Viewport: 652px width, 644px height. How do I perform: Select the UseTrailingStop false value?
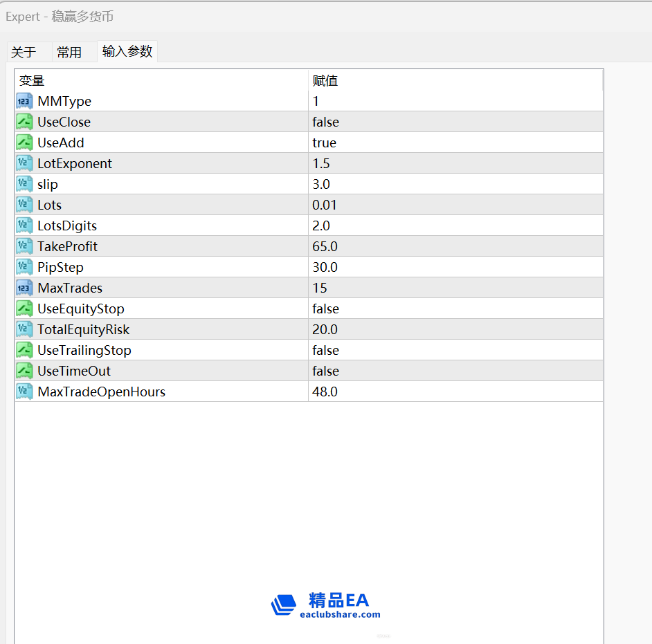coord(325,350)
